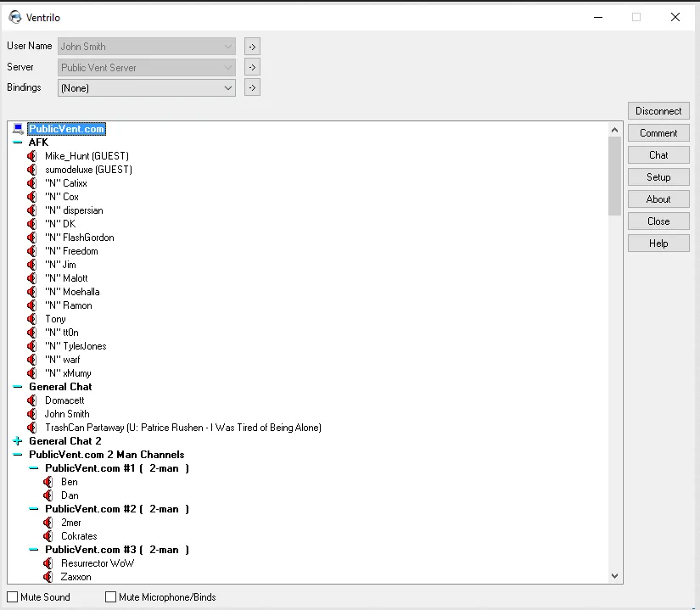Click the speaker icon next to Domacett
Image resolution: width=700 pixels, height=610 pixels.
coord(32,400)
